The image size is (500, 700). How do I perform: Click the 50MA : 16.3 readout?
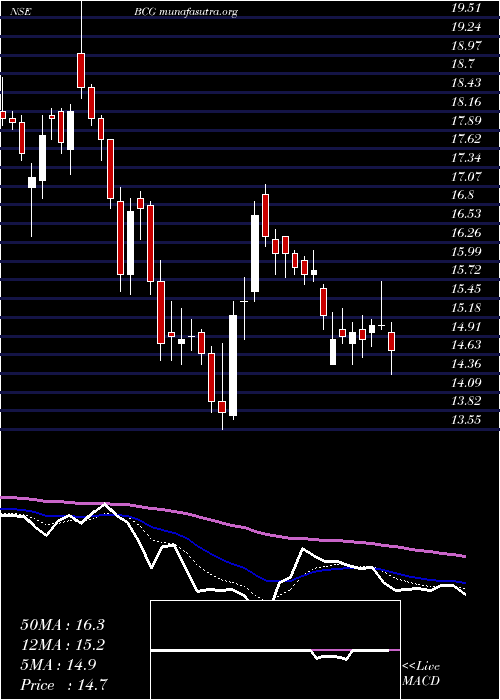(62, 625)
